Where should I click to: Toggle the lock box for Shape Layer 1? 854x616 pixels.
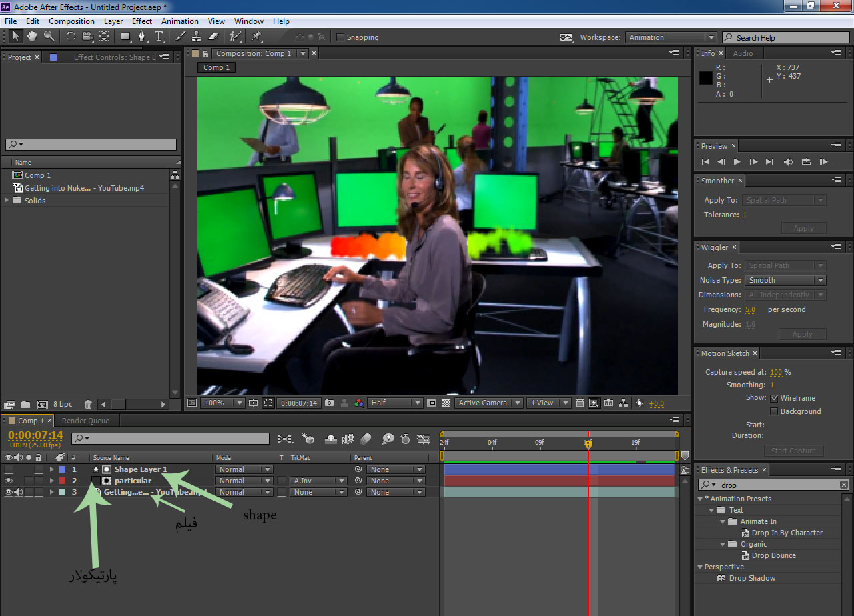[39, 469]
